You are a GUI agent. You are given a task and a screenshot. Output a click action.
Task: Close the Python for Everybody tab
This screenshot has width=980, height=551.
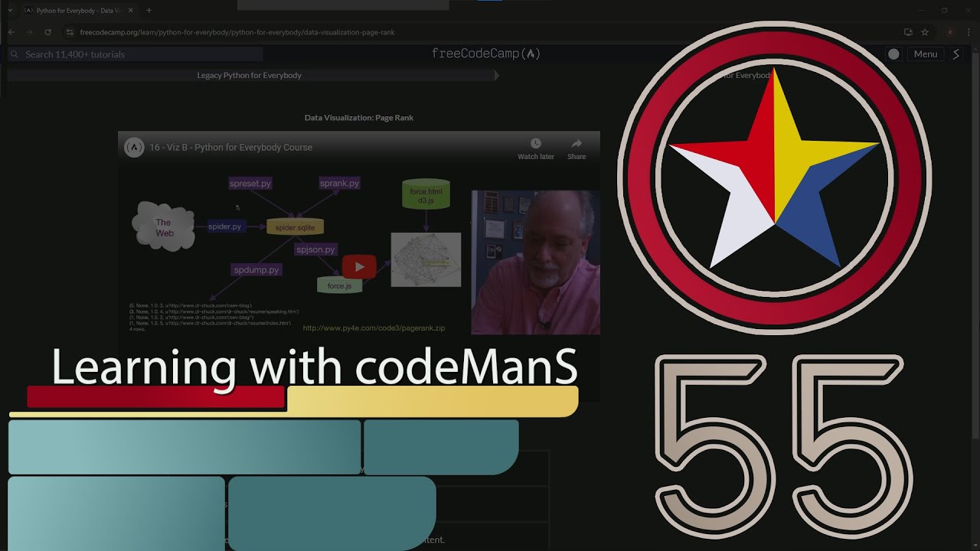click(132, 11)
